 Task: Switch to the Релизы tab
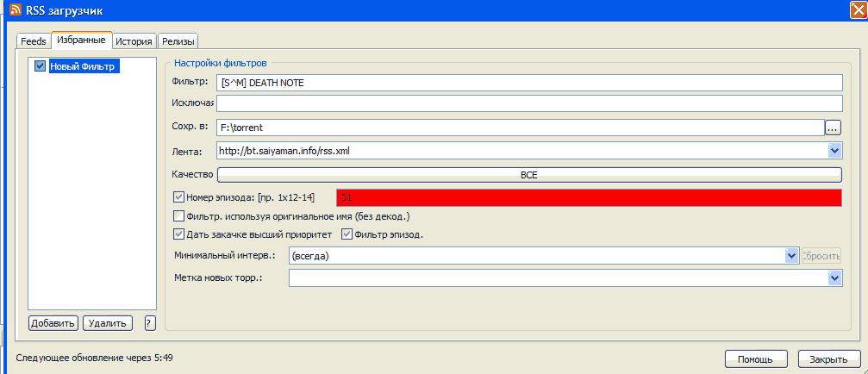coord(178,41)
